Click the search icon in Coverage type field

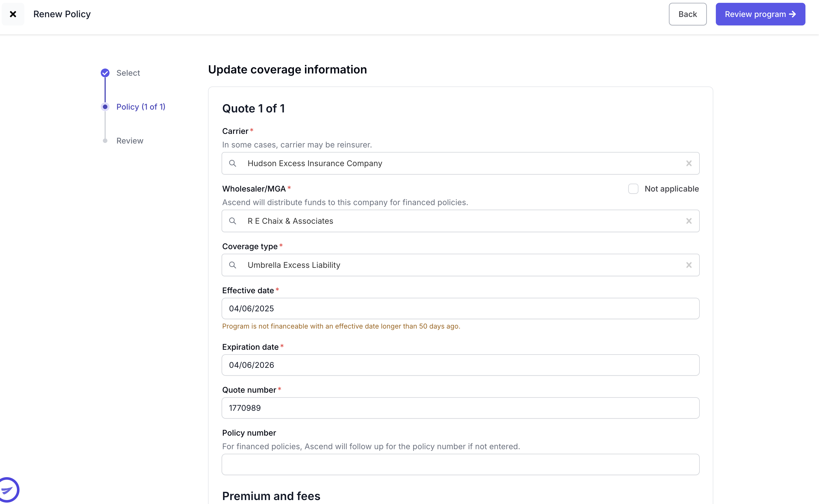(233, 265)
